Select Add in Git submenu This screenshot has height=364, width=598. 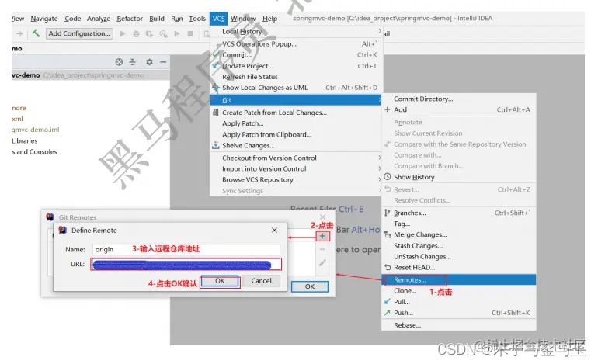[459, 109]
